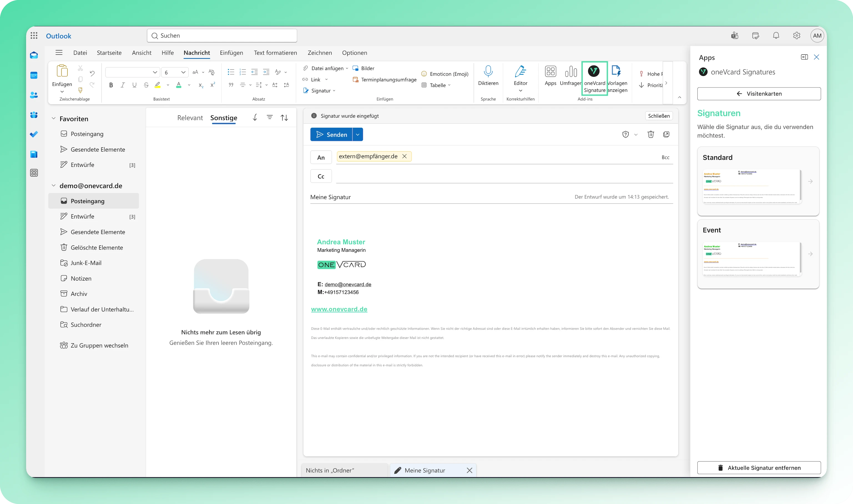The width and height of the screenshot is (853, 504).
Task: Switch to the Einfügen ribbon tab
Action: tap(231, 53)
